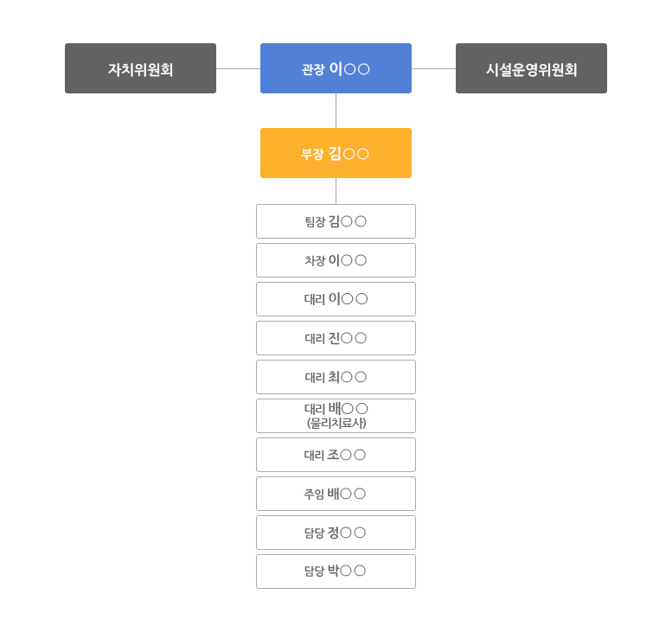This screenshot has width=672, height=632.
Task: Click the 담당 박○○ staff box
Action: (x=336, y=571)
